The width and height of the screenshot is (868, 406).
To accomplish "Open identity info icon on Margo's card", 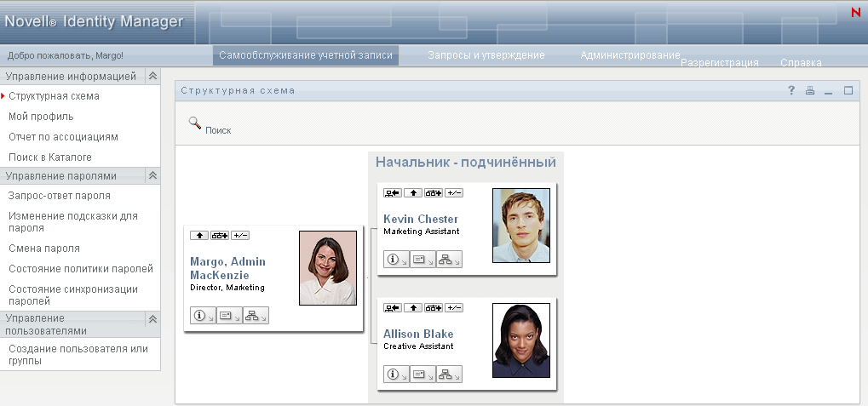I will click(x=203, y=315).
